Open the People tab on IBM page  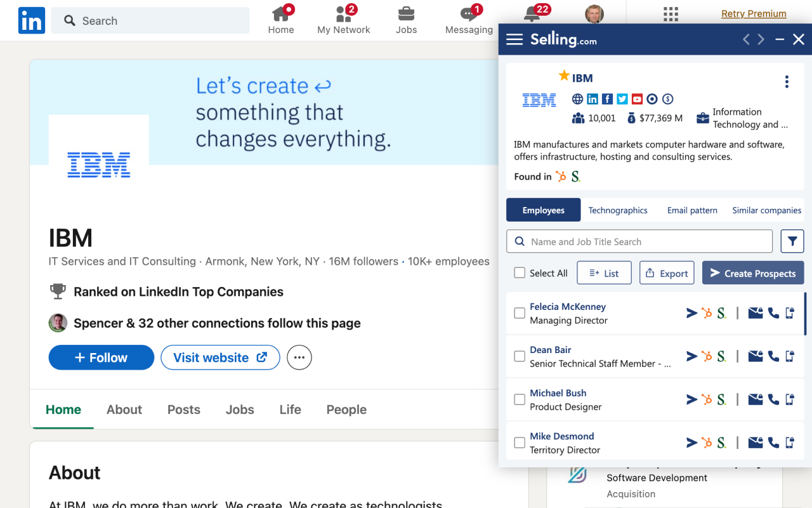coord(346,410)
